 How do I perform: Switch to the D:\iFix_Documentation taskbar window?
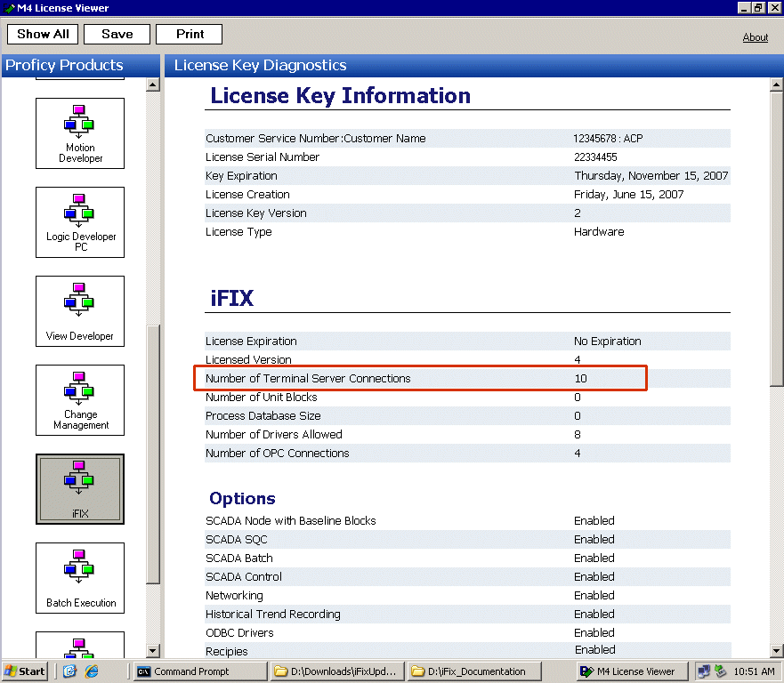(475, 671)
